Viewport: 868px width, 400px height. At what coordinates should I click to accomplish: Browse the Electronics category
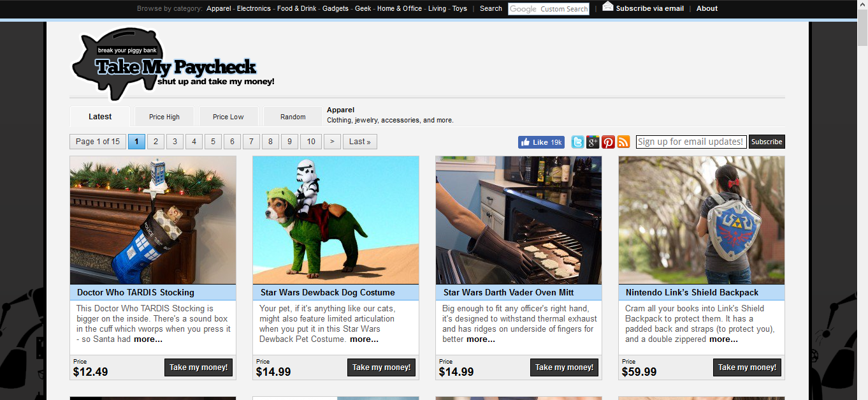(x=254, y=9)
